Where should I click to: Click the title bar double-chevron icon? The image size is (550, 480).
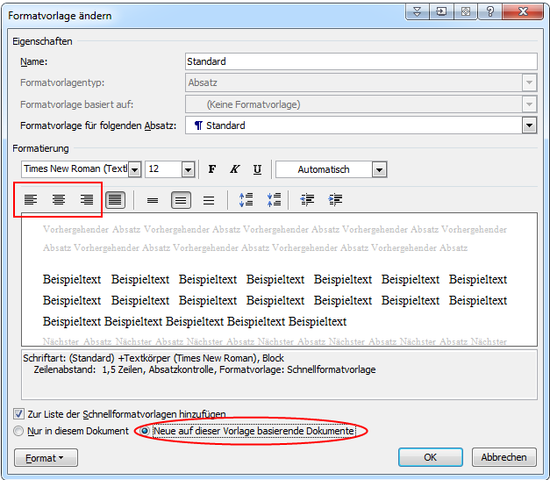(417, 12)
